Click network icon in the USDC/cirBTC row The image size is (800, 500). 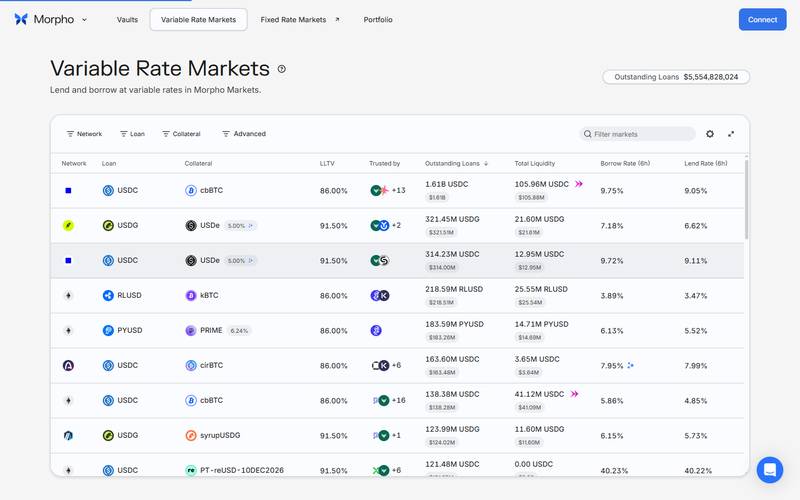coord(68,365)
